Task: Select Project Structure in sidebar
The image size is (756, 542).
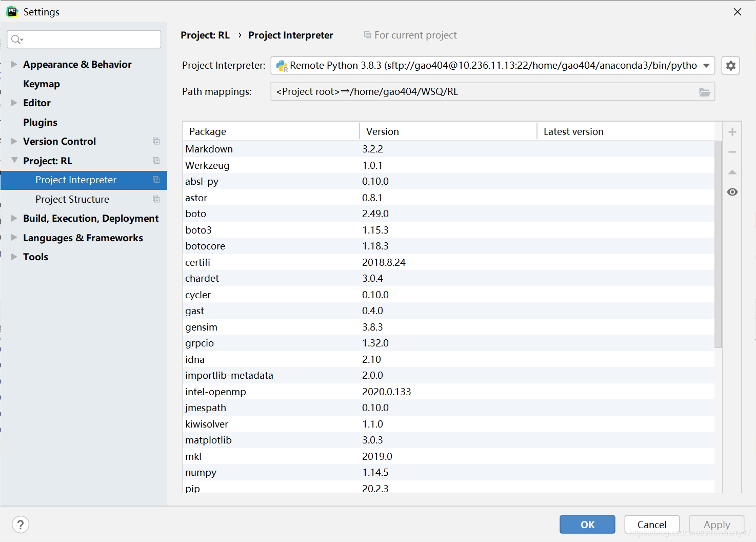Action: tap(72, 199)
